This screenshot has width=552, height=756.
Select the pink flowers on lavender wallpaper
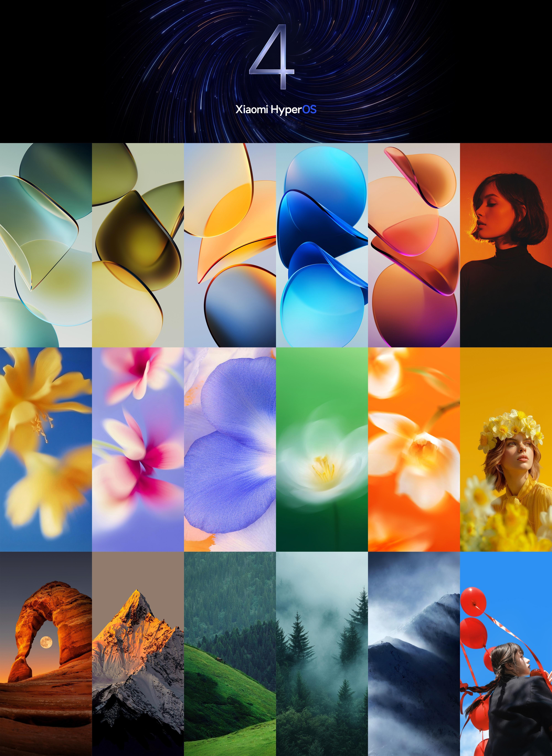(138, 450)
